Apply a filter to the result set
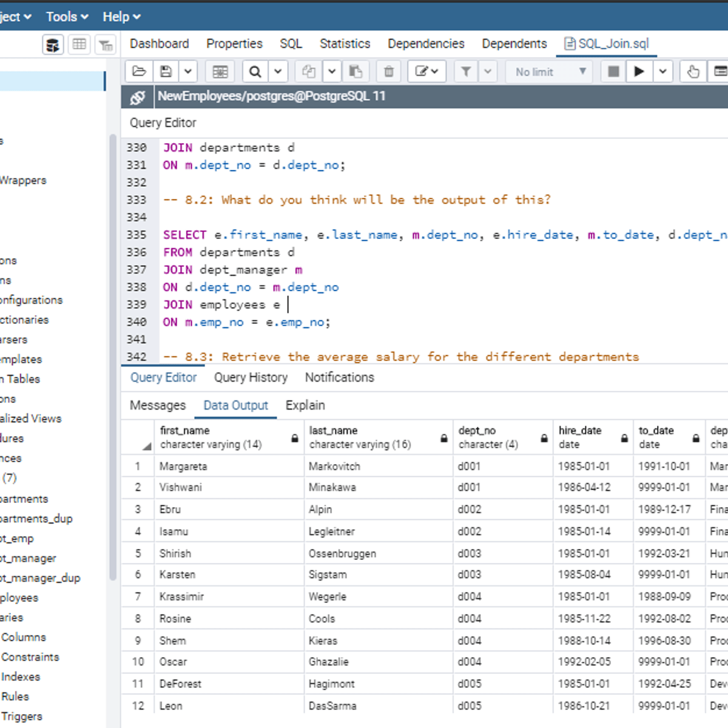This screenshot has height=728, width=728. [466, 71]
